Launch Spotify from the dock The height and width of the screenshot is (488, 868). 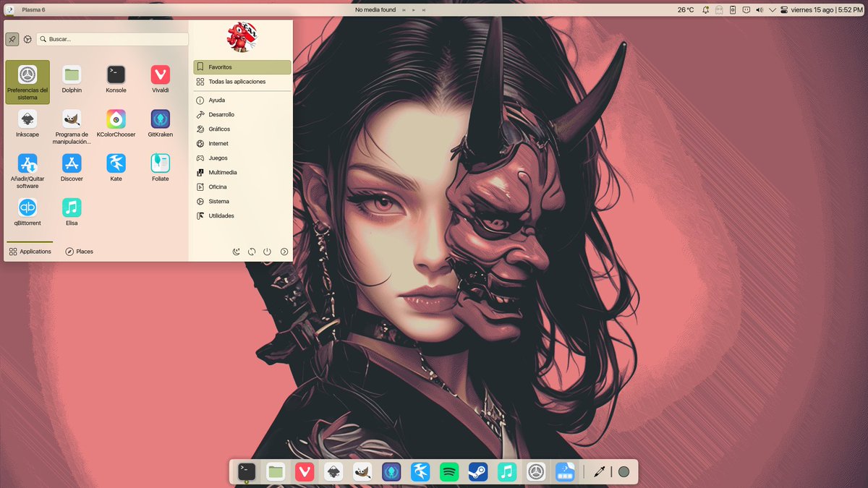[x=449, y=472]
